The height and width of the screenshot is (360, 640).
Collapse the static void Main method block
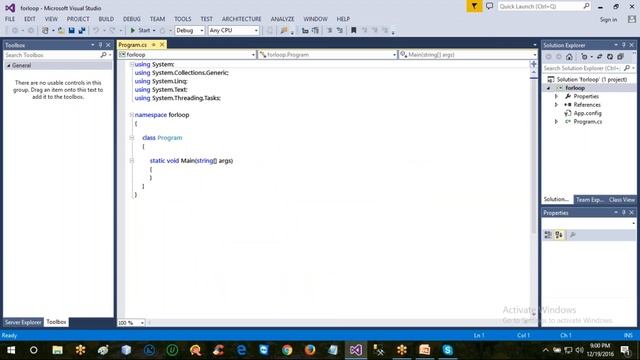pyautogui.click(x=132, y=161)
